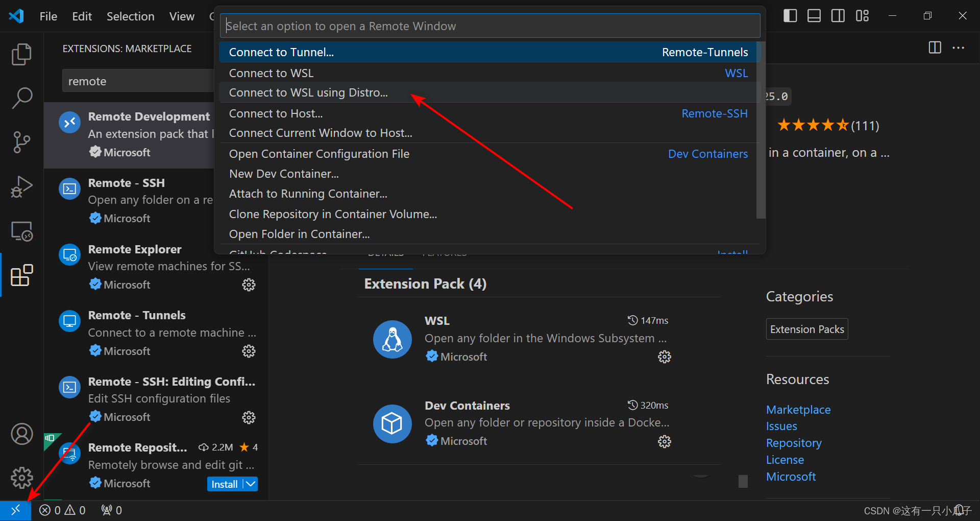
Task: Open the Explorer view in activity bar
Action: [21, 54]
